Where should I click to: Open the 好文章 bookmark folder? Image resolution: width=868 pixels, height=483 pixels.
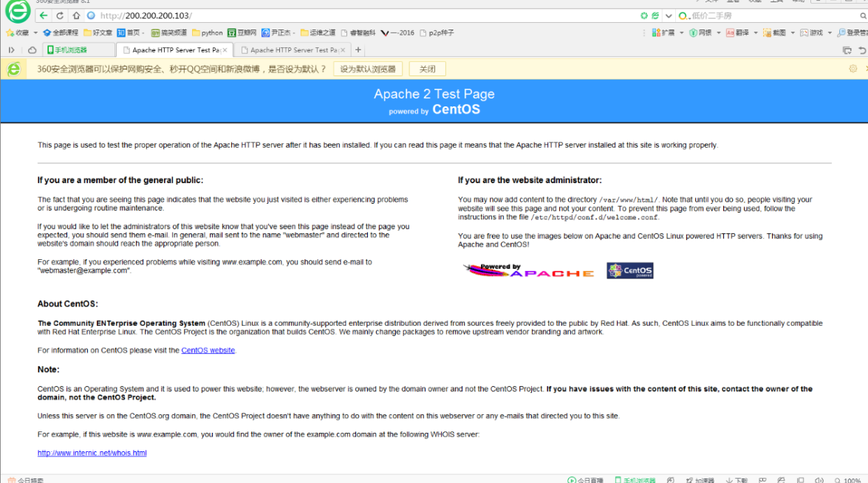(98, 32)
